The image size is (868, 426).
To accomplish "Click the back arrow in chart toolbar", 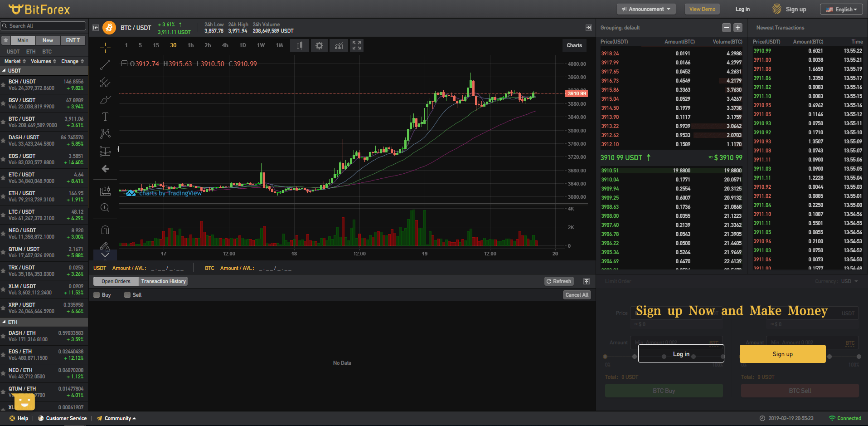I will pyautogui.click(x=105, y=169).
